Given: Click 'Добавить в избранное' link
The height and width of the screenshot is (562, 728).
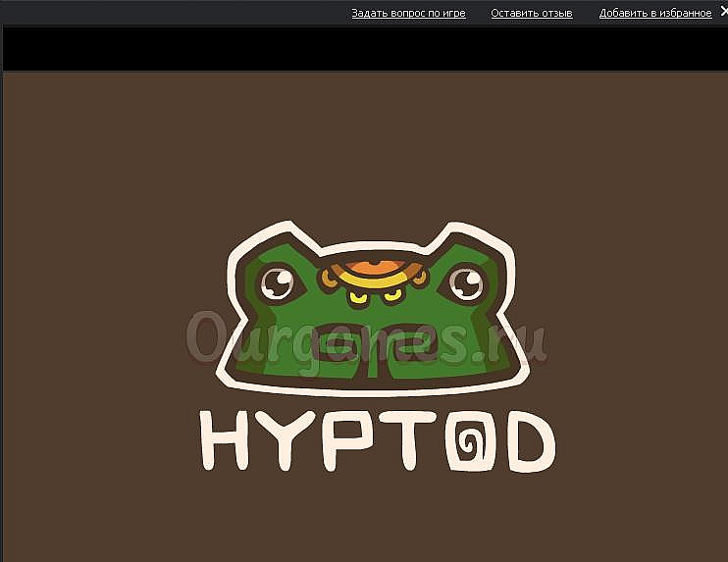Looking at the screenshot, I should [655, 13].
